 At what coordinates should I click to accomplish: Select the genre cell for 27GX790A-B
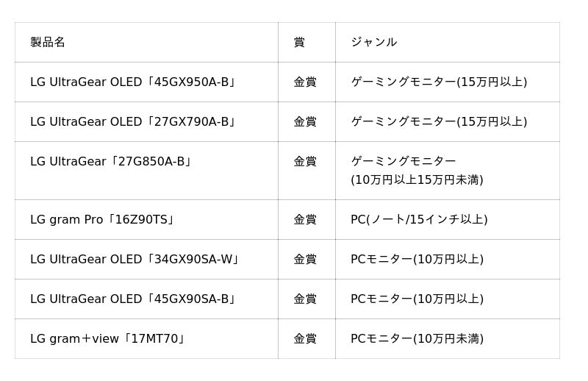coord(439,121)
